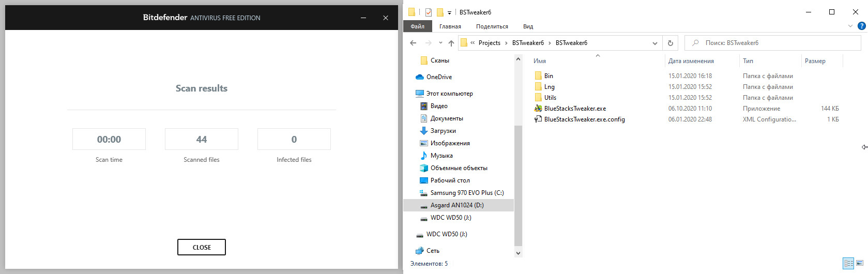Open Изображения in the sidebar
The height and width of the screenshot is (274, 868).
(x=450, y=143)
